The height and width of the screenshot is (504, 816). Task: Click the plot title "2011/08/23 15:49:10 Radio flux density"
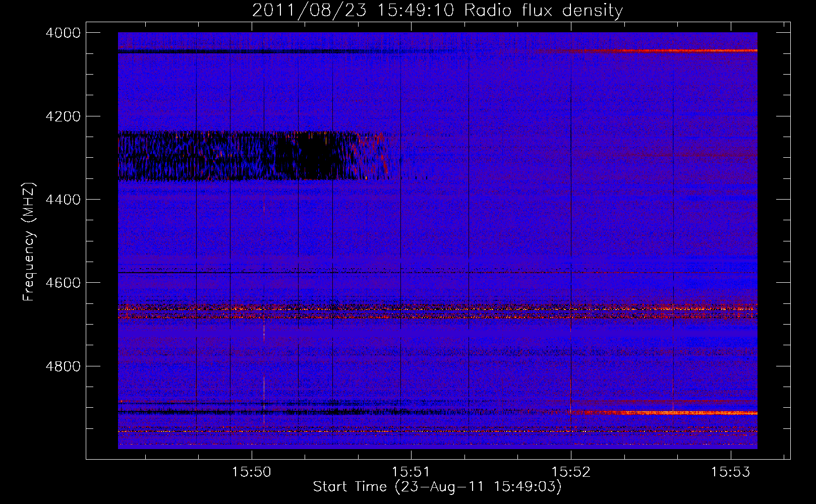point(437,10)
